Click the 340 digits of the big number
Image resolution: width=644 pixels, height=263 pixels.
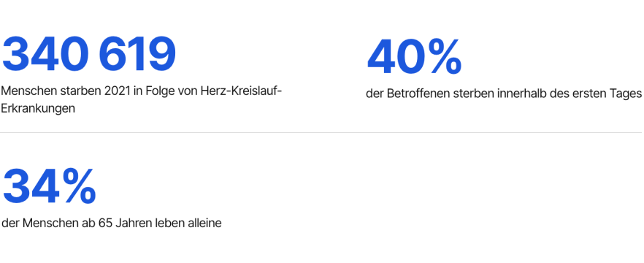47,54
